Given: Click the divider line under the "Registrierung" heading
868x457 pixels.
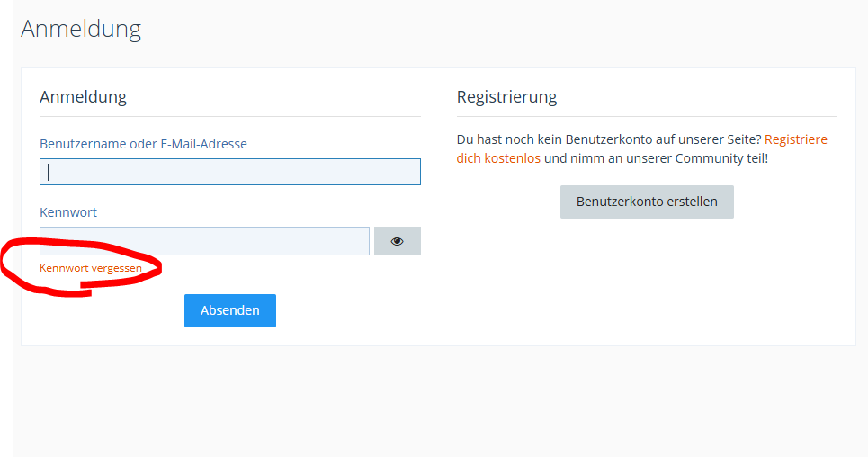Looking at the screenshot, I should [647, 116].
